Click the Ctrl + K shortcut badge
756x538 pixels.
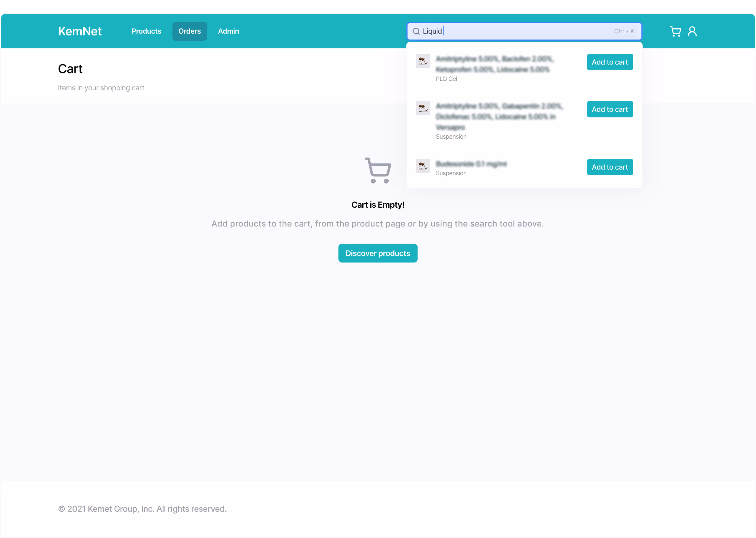[x=624, y=32]
